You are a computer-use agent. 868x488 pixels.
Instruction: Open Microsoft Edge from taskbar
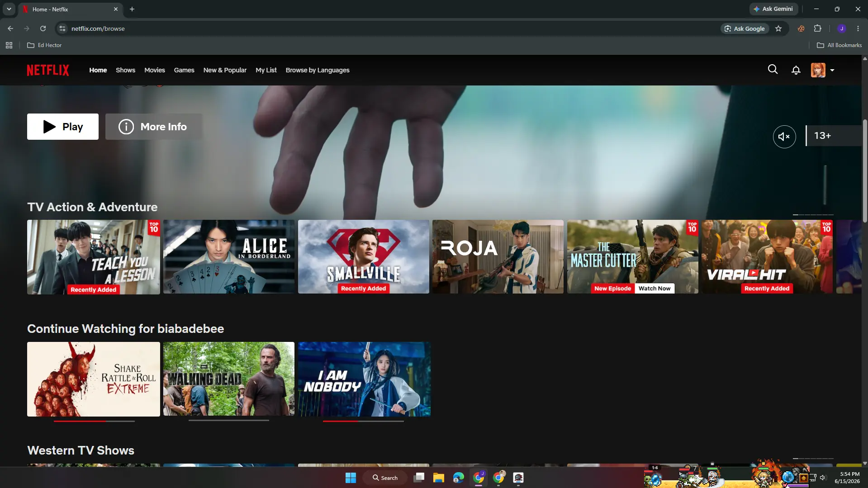[x=458, y=478]
